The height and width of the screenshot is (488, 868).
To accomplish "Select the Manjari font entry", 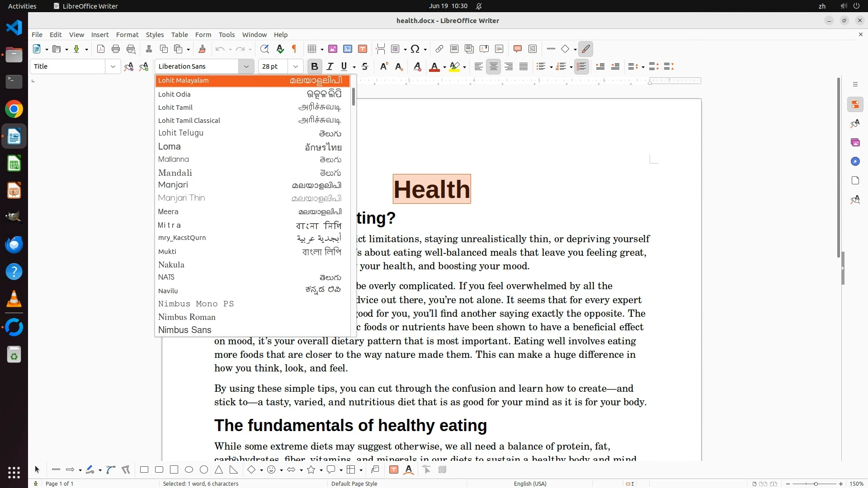I will click(173, 185).
